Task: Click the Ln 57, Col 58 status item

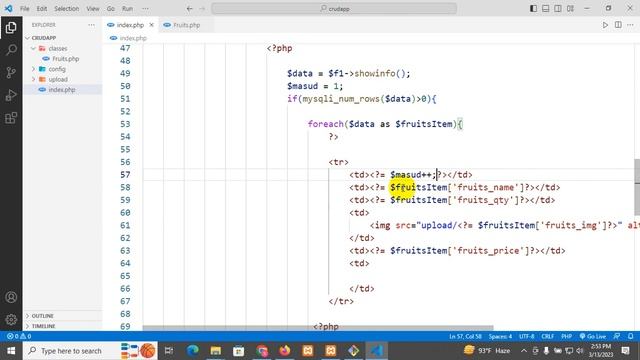Action: click(465, 336)
